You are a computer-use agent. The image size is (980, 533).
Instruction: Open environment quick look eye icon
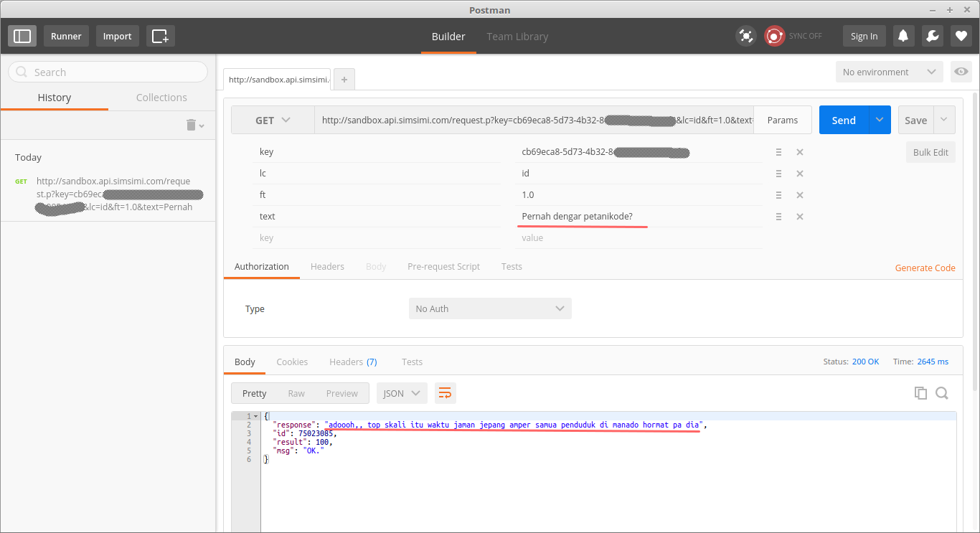click(961, 72)
